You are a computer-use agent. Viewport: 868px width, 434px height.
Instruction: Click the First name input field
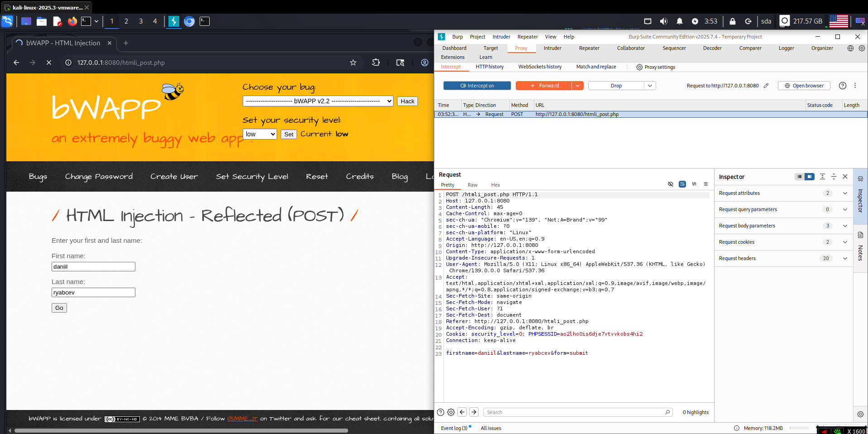coord(93,267)
